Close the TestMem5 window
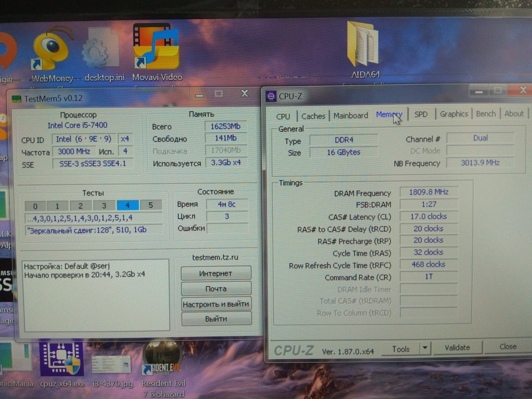The height and width of the screenshot is (399, 532). click(x=244, y=94)
